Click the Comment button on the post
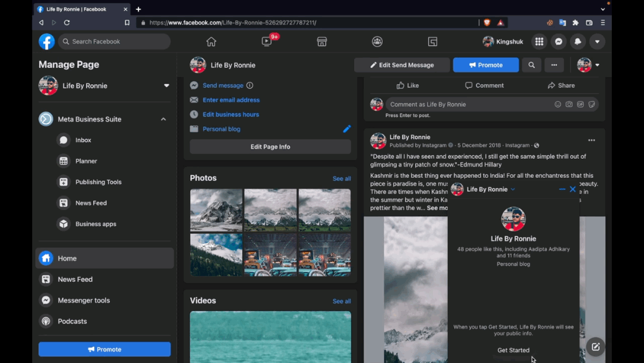The image size is (644, 363). [x=484, y=85]
